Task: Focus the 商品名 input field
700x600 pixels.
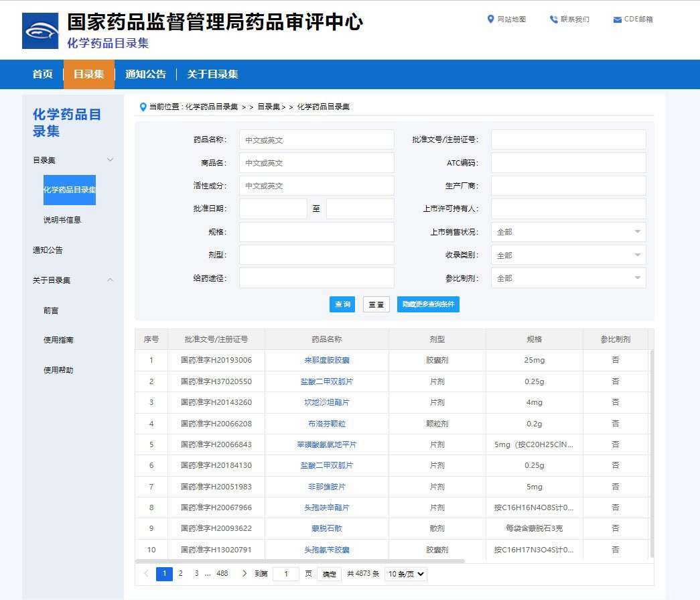Action: click(x=317, y=163)
